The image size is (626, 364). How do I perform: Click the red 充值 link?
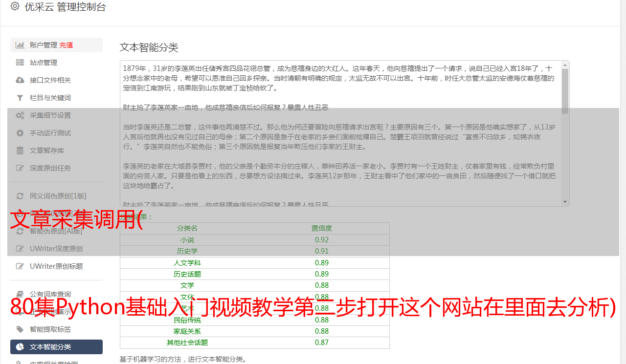(x=67, y=45)
